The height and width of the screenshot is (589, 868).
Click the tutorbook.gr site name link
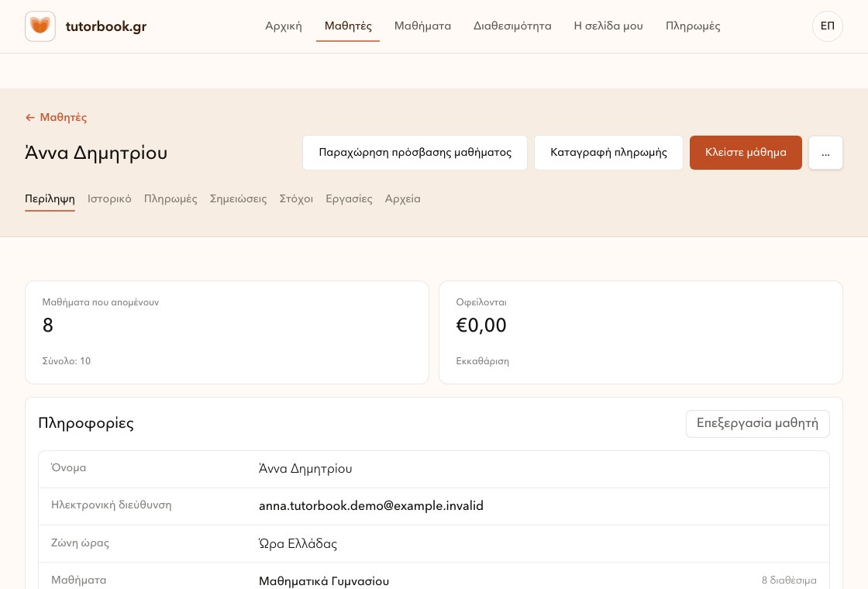pyautogui.click(x=105, y=26)
